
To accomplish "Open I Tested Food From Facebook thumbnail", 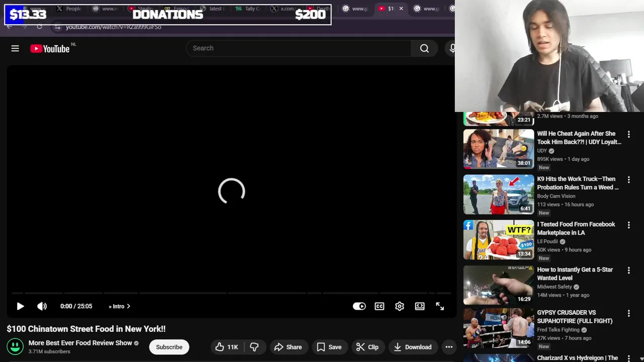I will pyautogui.click(x=499, y=239).
